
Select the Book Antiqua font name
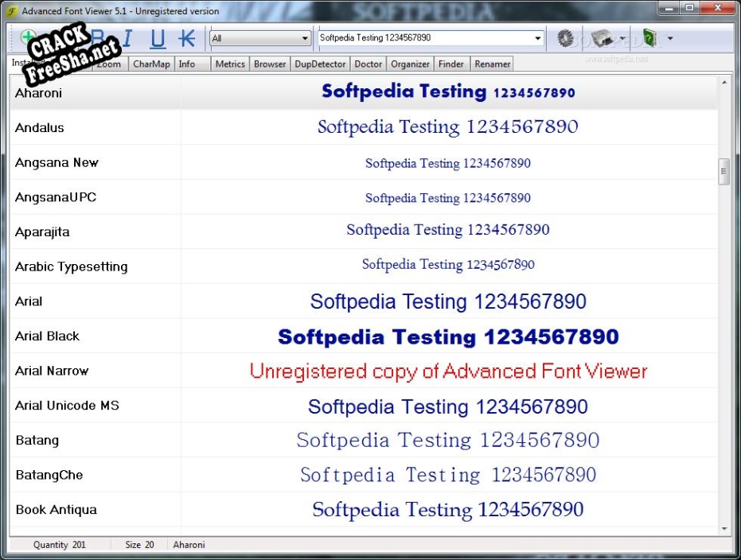56,510
